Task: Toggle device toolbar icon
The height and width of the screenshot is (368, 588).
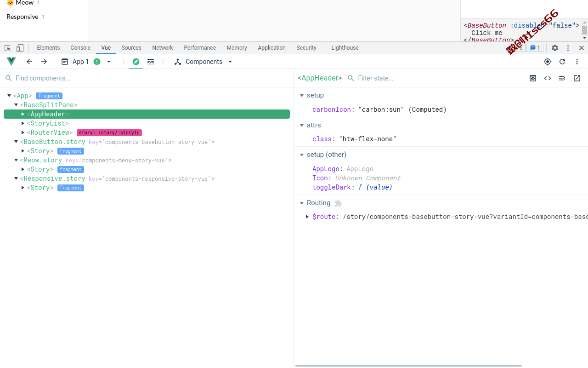Action: [20, 48]
